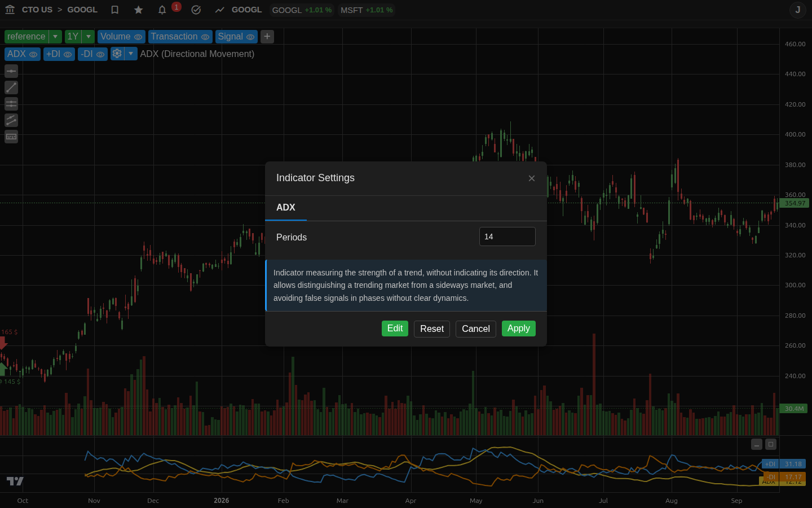
Task: Open ADX indicator settings via gear icon
Action: click(x=117, y=54)
